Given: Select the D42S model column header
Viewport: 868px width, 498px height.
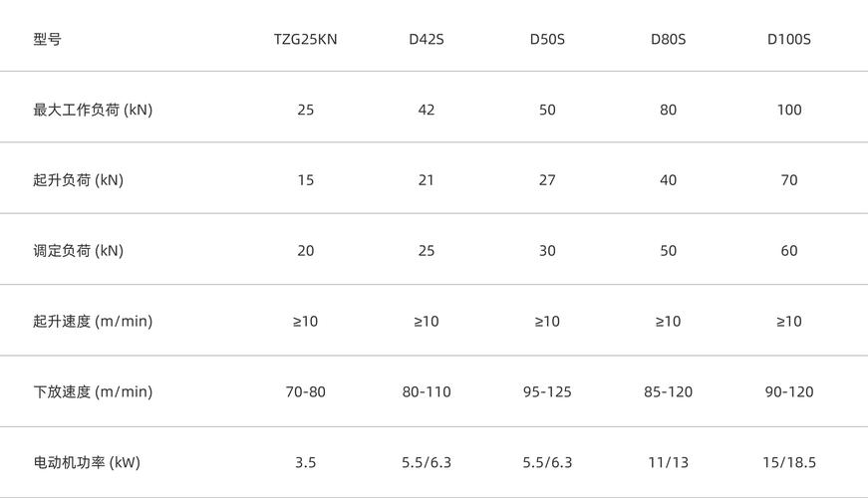Looking at the screenshot, I should [x=427, y=40].
